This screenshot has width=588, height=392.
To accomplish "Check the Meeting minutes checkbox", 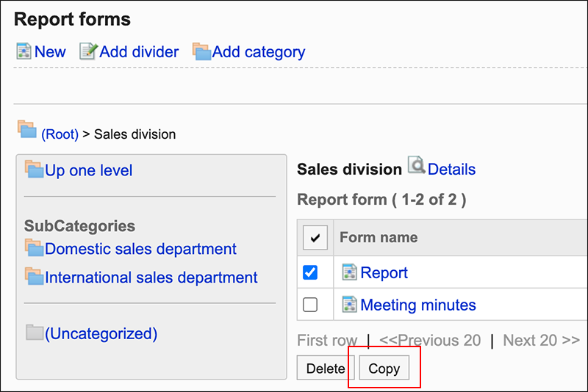I will click(310, 305).
